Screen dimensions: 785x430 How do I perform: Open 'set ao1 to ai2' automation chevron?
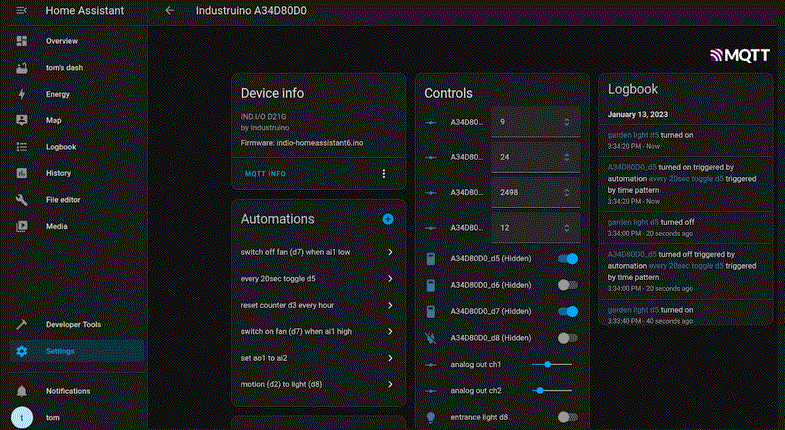click(x=389, y=357)
